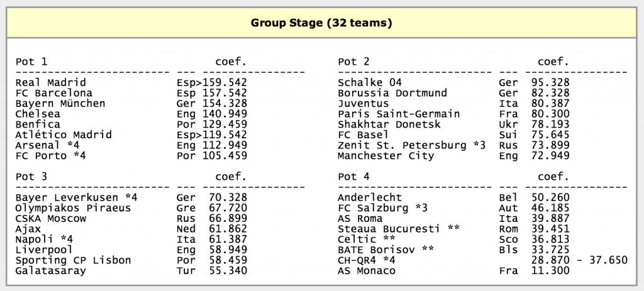Viewport: 644px width, 291px height.
Task: Click Borussia Dortmund team name
Action: pos(392,93)
